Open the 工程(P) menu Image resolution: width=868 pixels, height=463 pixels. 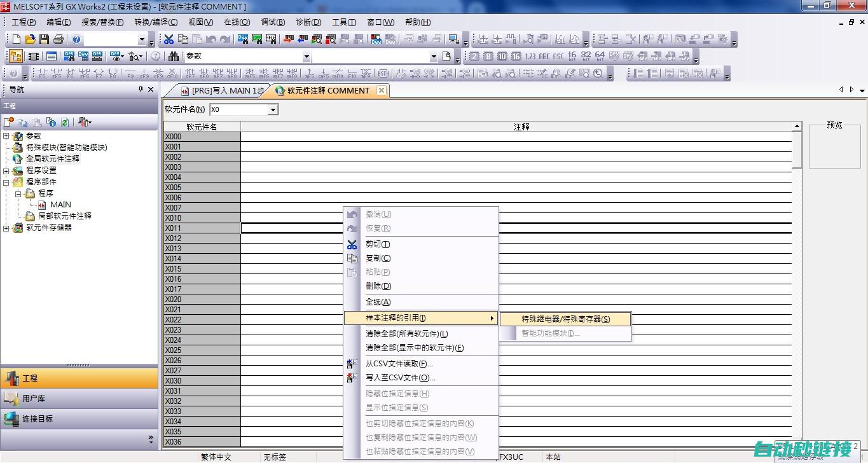tap(24, 22)
